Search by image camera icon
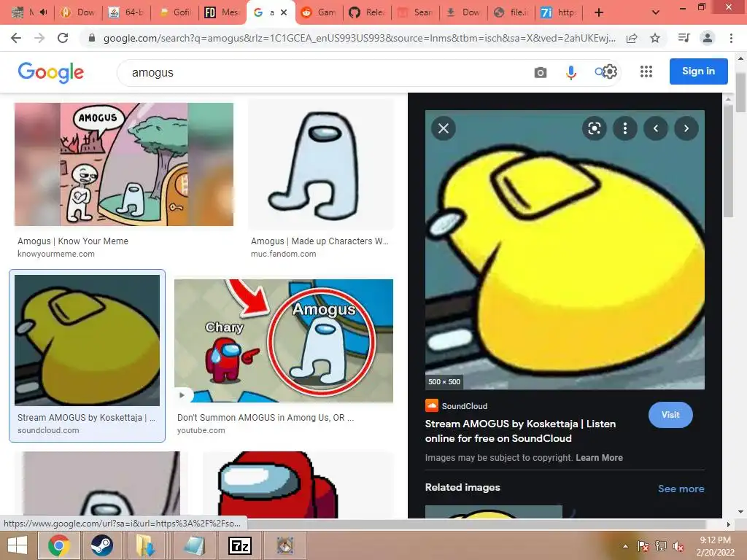This screenshot has width=747, height=560. pos(541,72)
